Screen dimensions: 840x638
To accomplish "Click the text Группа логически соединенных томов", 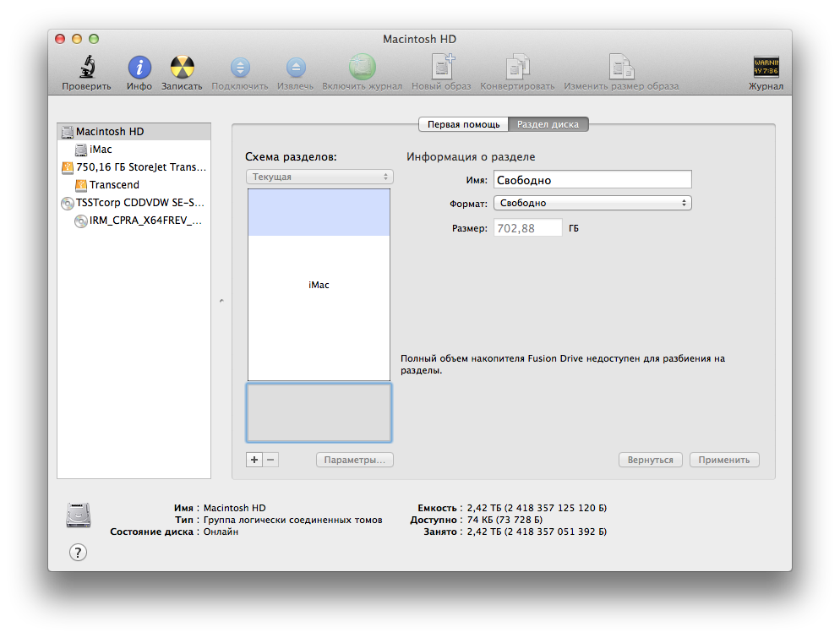I will 293,520.
